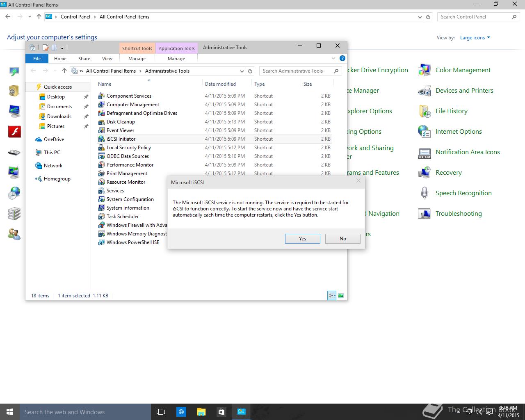Open Task View on the taskbar

click(x=161, y=412)
